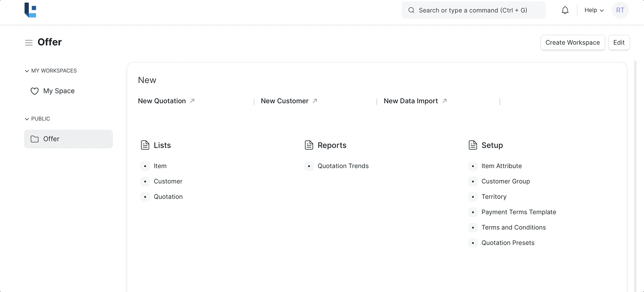Collapse the MY WORKSPACES section

(27, 71)
